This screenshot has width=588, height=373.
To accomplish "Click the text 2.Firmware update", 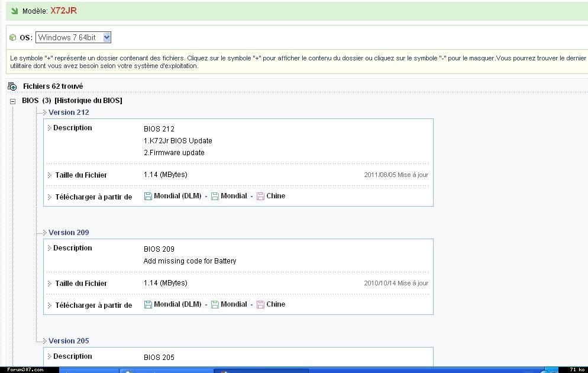I will [174, 153].
